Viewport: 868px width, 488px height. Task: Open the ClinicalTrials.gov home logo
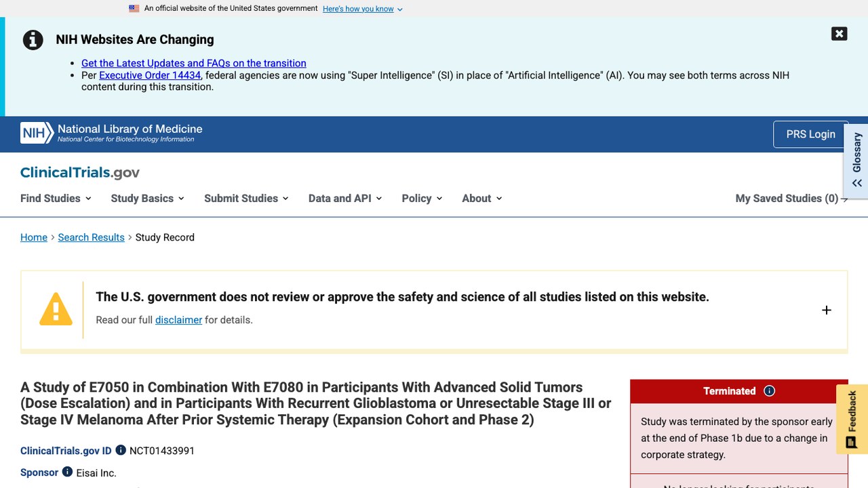80,172
